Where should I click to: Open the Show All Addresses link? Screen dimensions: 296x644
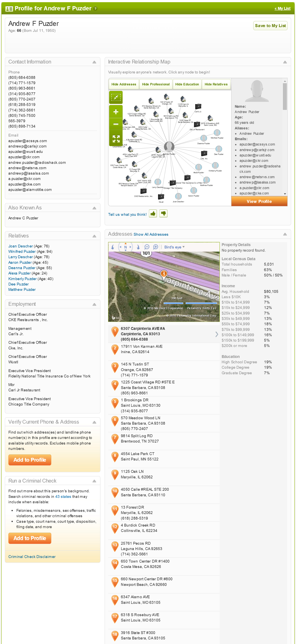point(151,234)
